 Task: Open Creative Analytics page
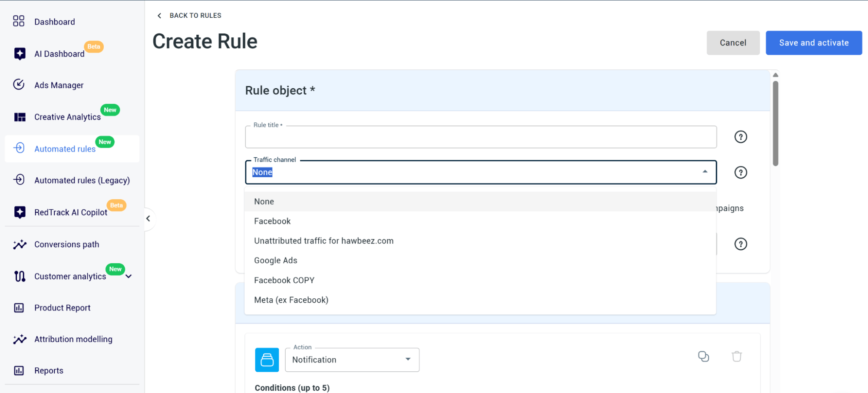pyautogui.click(x=67, y=117)
